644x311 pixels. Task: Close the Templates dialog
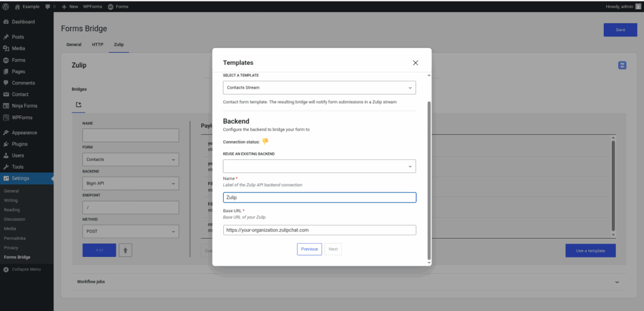(x=415, y=63)
